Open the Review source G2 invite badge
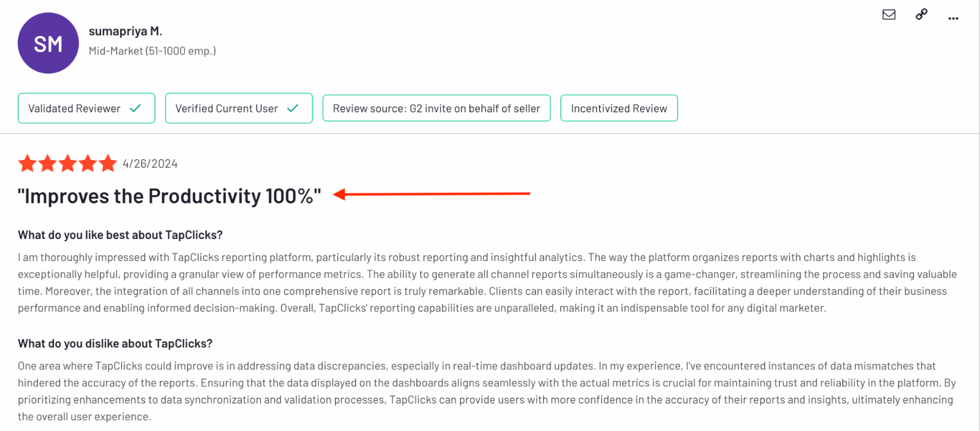The width and height of the screenshot is (980, 431). tap(436, 108)
